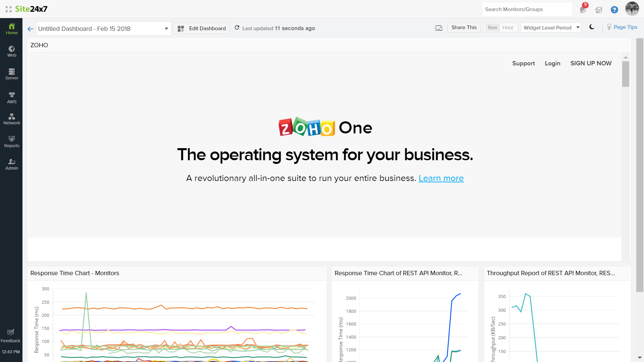Click the alarms notification bell icon

tap(583, 9)
